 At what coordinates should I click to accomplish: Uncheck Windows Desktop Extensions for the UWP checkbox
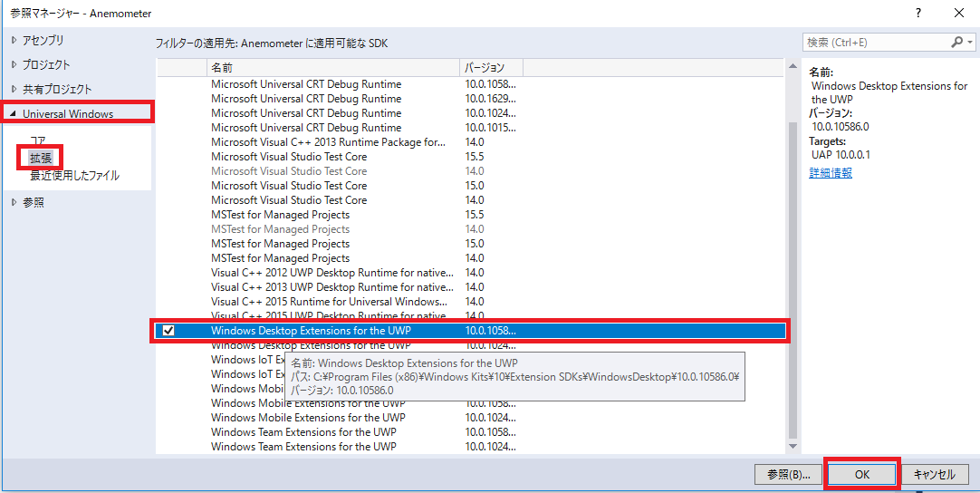(168, 331)
